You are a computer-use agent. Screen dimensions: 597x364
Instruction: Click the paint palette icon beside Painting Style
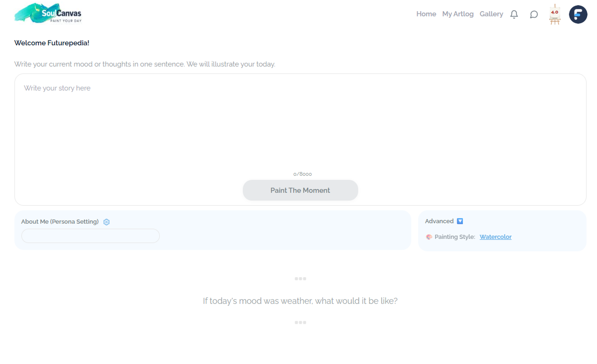429,237
